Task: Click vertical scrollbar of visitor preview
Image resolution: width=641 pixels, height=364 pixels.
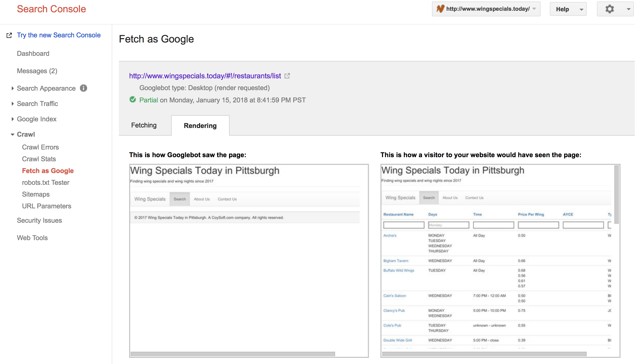Action: click(617, 194)
